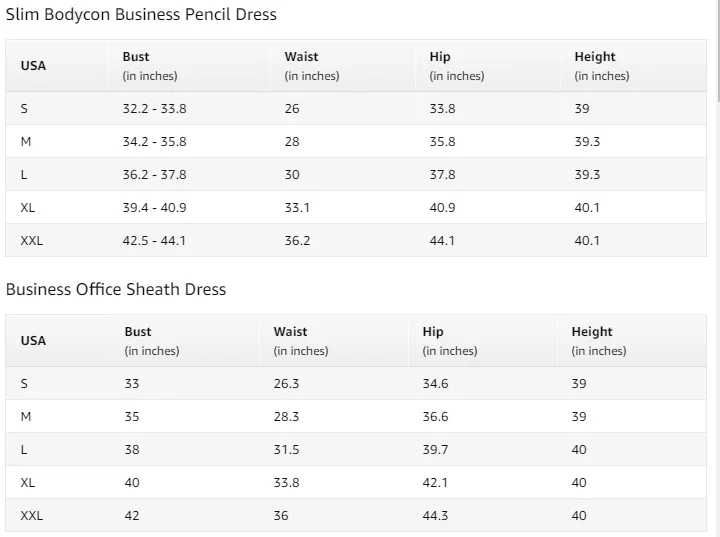Click the vertical scrollbar thumb at right edge
The height and width of the screenshot is (537, 720).
717,50
